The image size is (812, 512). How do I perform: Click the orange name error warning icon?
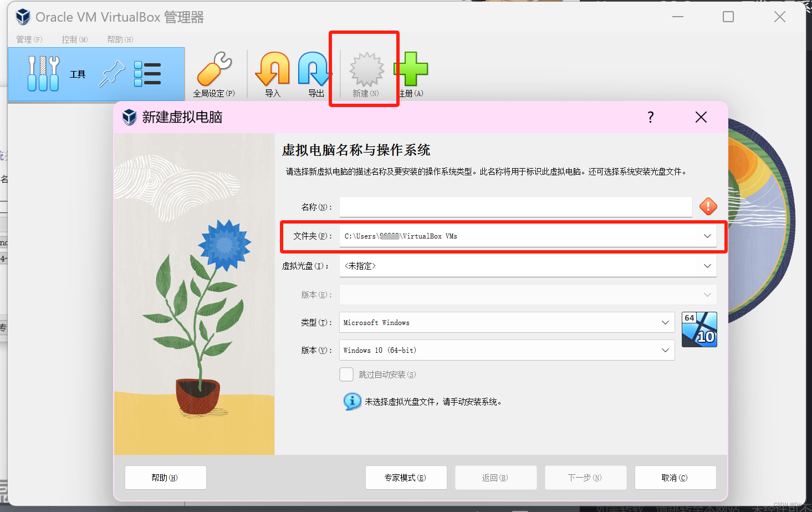click(708, 206)
